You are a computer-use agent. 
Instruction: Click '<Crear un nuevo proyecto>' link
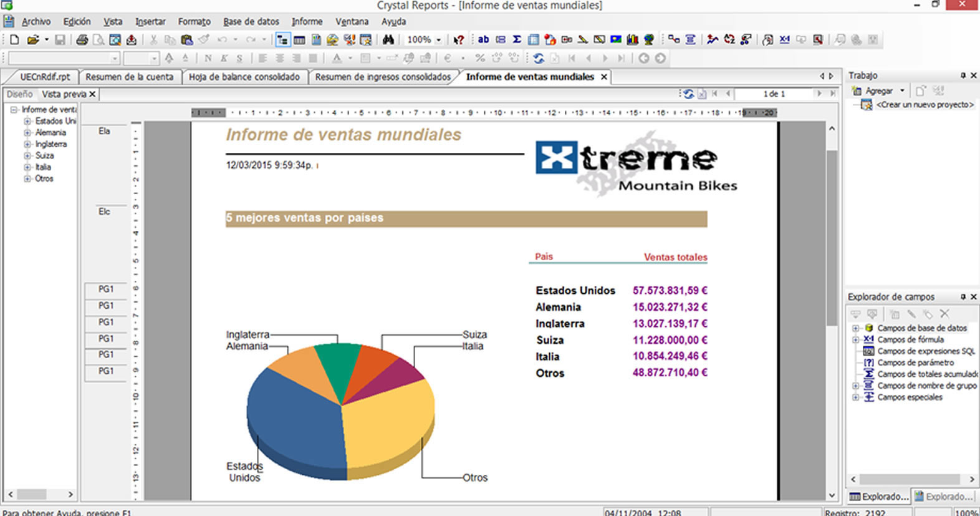[924, 105]
